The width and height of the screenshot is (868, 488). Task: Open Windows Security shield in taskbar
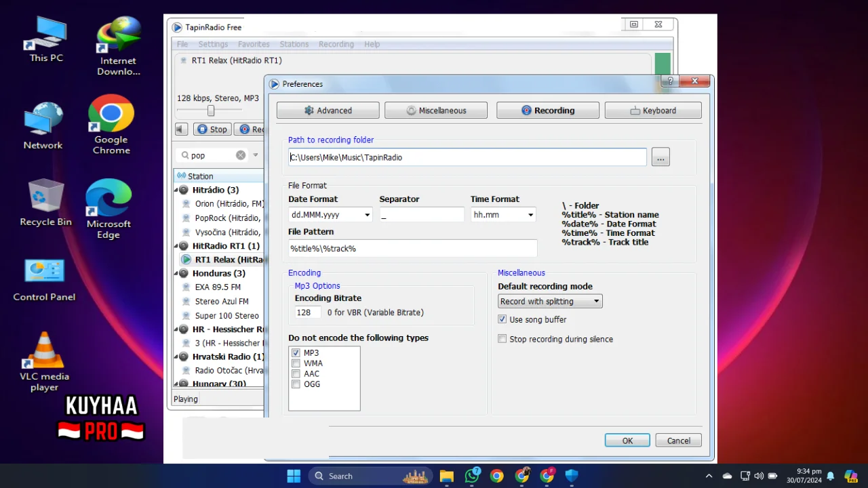[x=572, y=476]
